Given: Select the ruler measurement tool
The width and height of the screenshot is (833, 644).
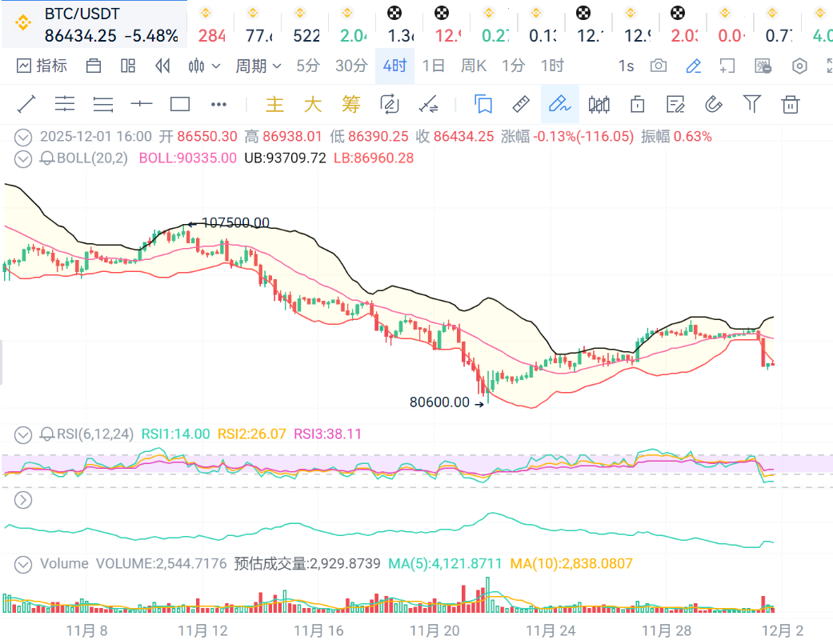Looking at the screenshot, I should 521,104.
